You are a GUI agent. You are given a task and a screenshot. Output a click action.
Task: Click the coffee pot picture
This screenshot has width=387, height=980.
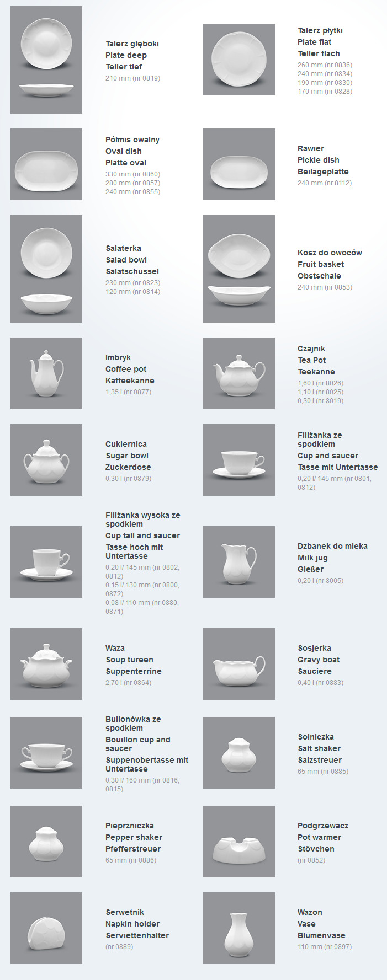(x=46, y=373)
